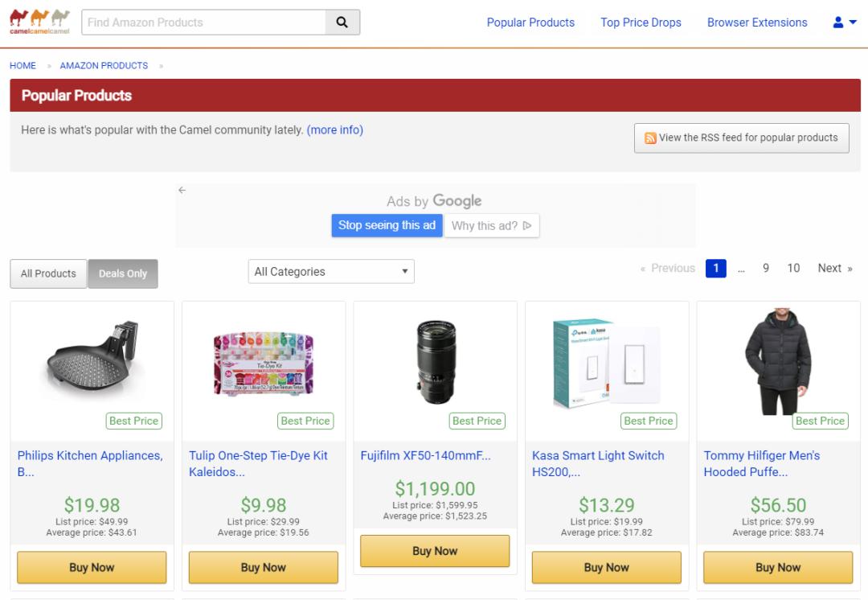Expand the All Categories dropdown
The width and height of the screenshot is (868, 600).
pos(331,272)
